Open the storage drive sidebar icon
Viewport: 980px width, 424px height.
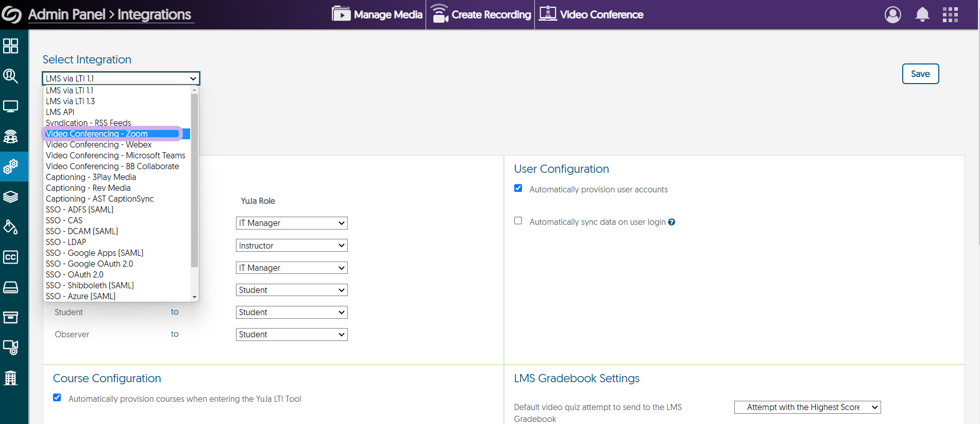[x=10, y=287]
